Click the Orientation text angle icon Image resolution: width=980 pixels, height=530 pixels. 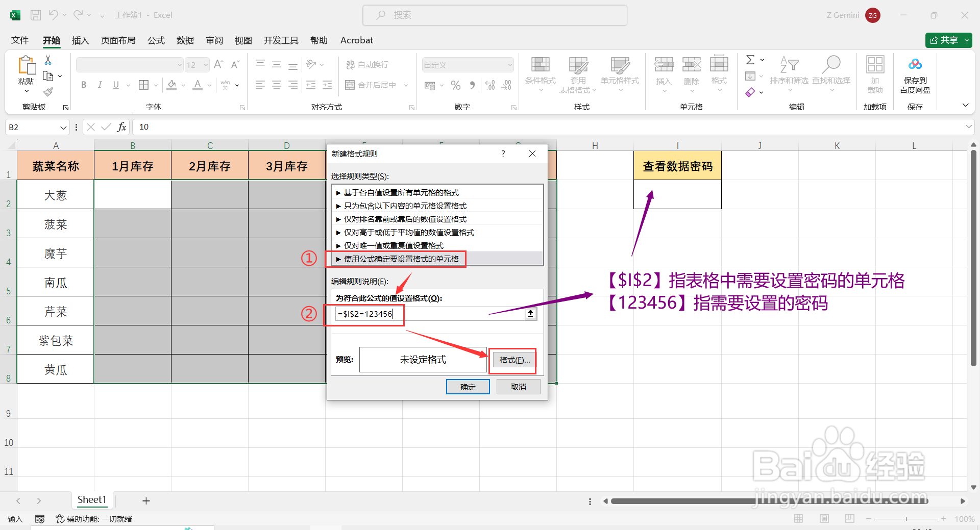tap(311, 64)
